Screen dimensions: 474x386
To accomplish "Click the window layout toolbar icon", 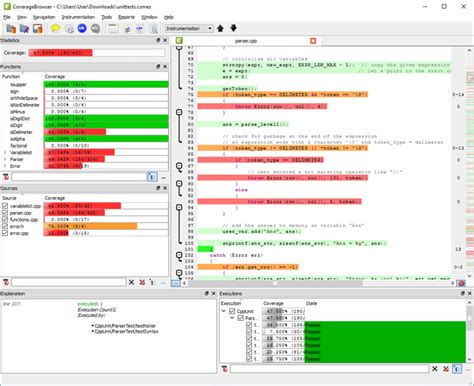I will (113, 29).
